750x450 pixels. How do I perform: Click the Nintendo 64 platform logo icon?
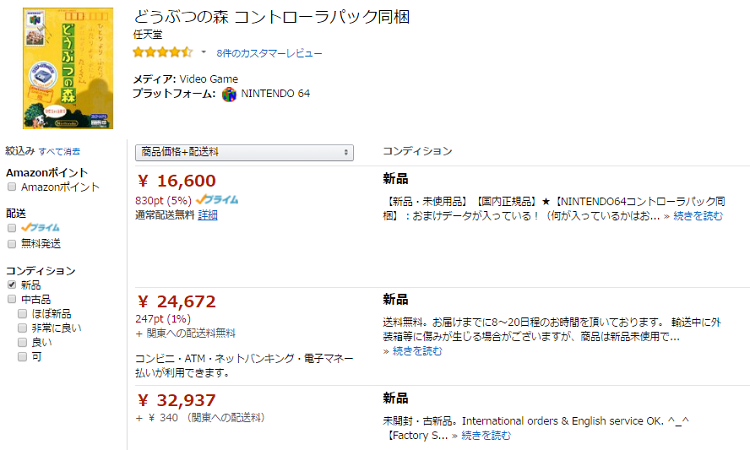229,94
